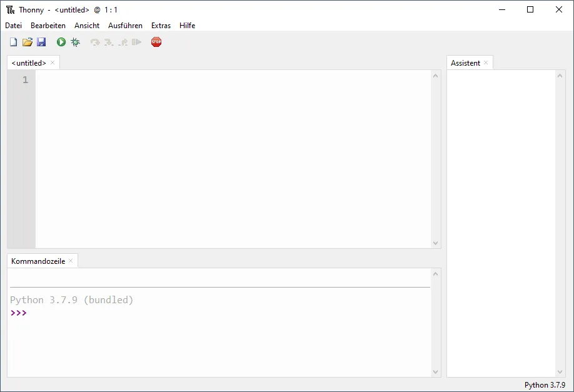Close the Assistent panel tab
574x392 pixels.
486,63
